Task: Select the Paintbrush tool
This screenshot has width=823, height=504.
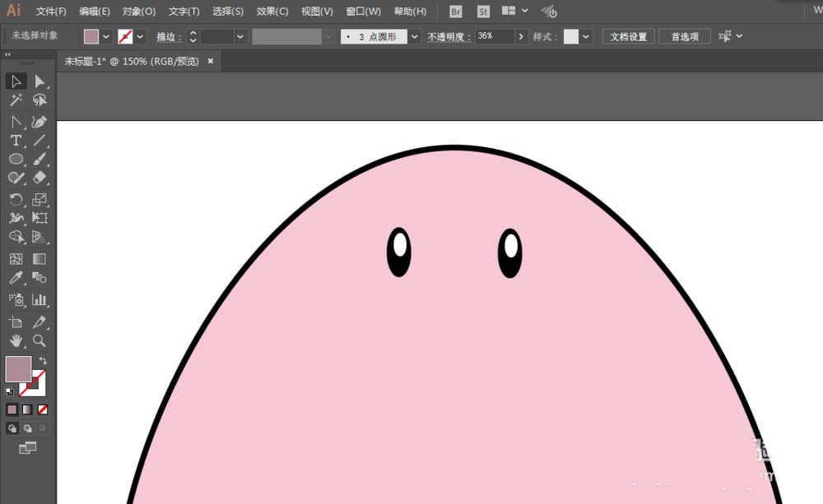Action: click(40, 159)
